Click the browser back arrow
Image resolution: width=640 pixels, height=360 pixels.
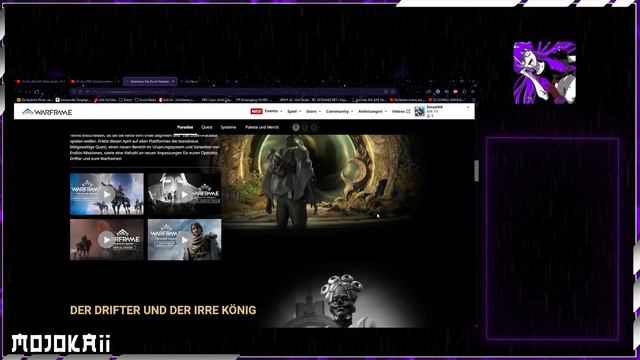[x=19, y=92]
